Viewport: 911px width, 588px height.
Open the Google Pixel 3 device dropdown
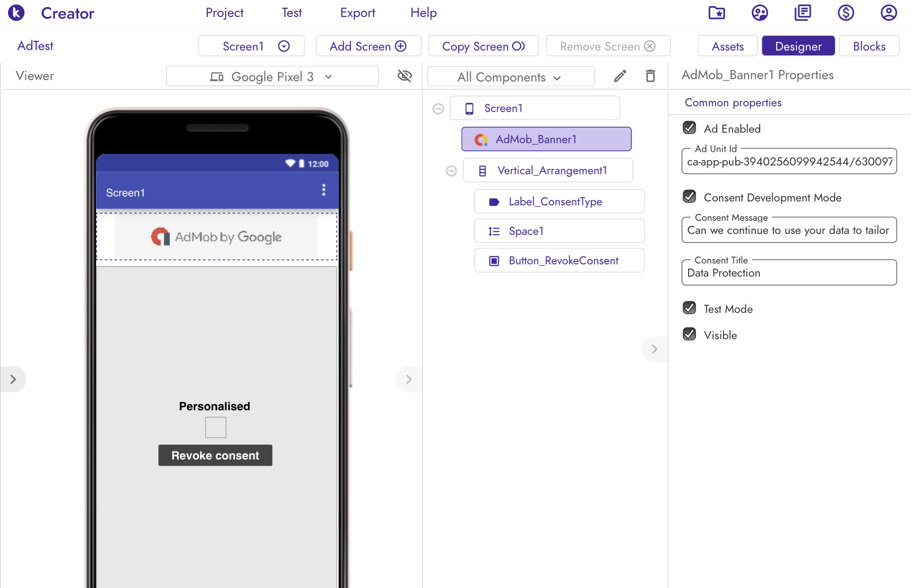[272, 77]
